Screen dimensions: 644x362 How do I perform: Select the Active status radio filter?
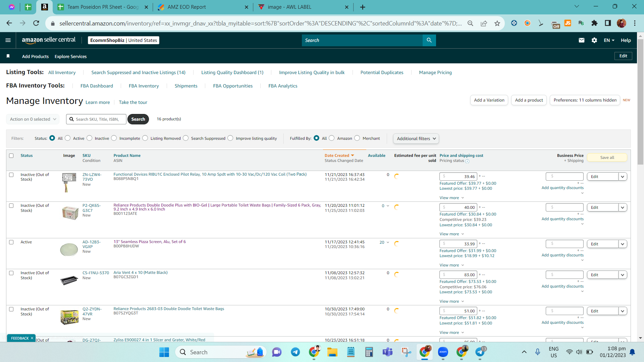pos(68,138)
